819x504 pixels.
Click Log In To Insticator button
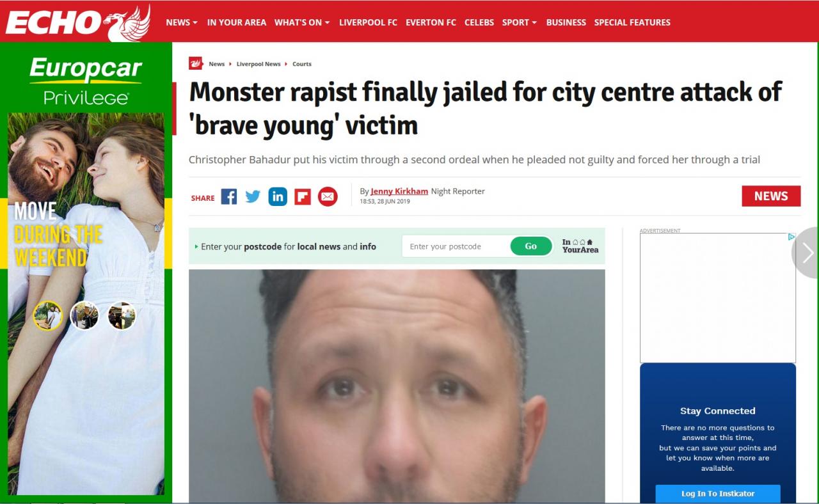click(718, 494)
